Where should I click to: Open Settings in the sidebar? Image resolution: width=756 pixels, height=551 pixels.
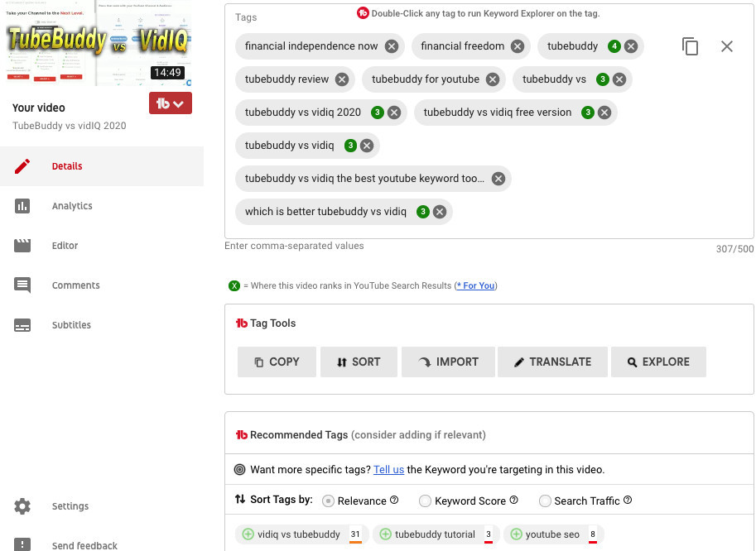pos(102,506)
